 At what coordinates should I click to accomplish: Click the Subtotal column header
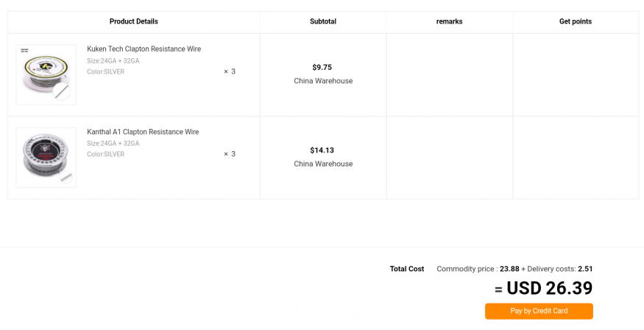[323, 22]
